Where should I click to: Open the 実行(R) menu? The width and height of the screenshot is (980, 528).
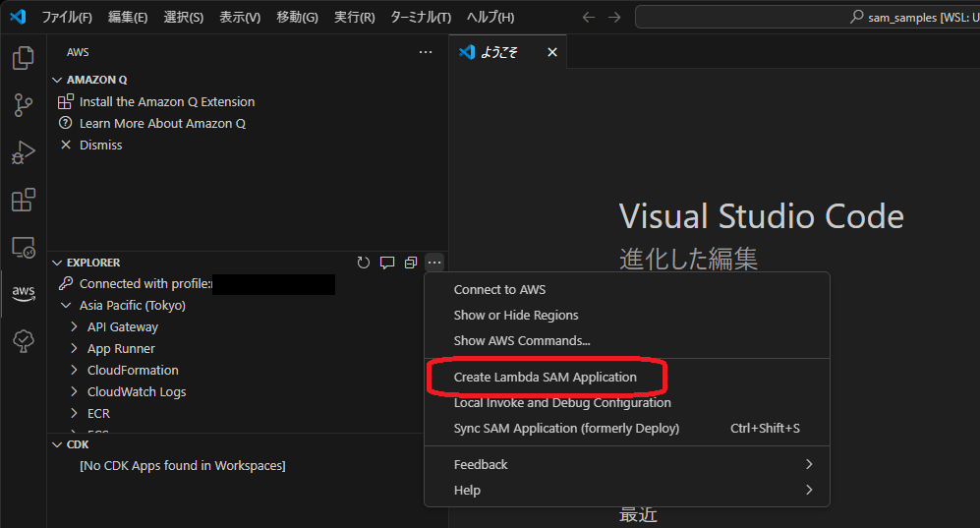[x=355, y=17]
